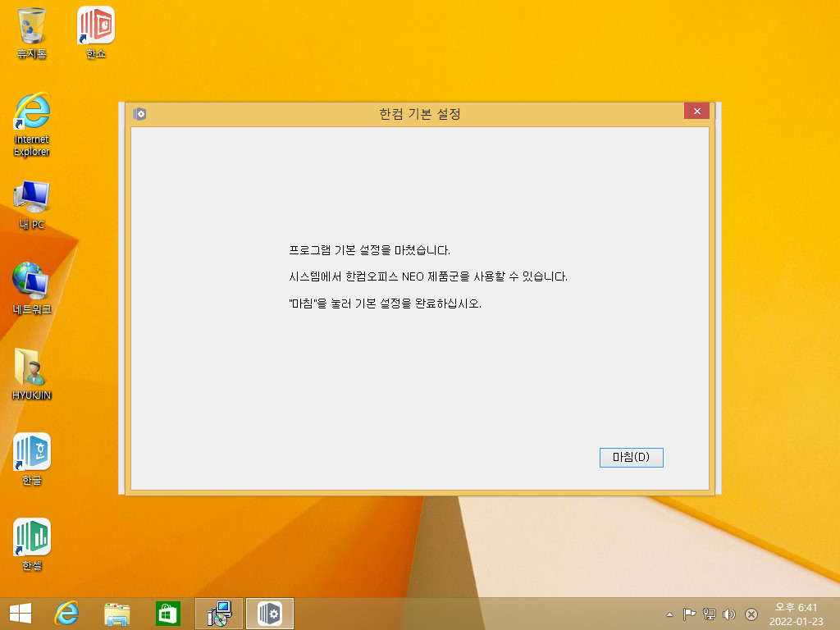Click the volume speaker tray icon
The image size is (840, 630).
(729, 614)
